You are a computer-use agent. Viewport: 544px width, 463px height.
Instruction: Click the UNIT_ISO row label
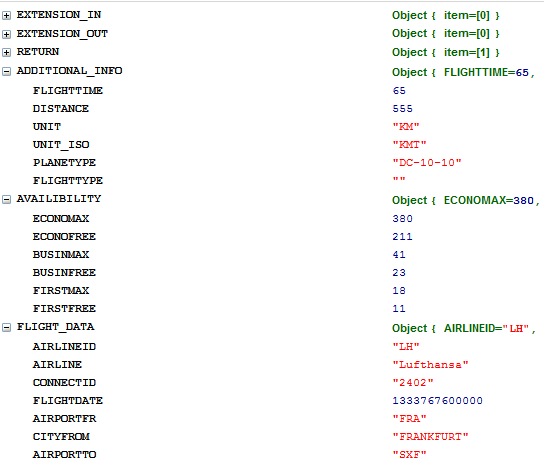(x=61, y=145)
